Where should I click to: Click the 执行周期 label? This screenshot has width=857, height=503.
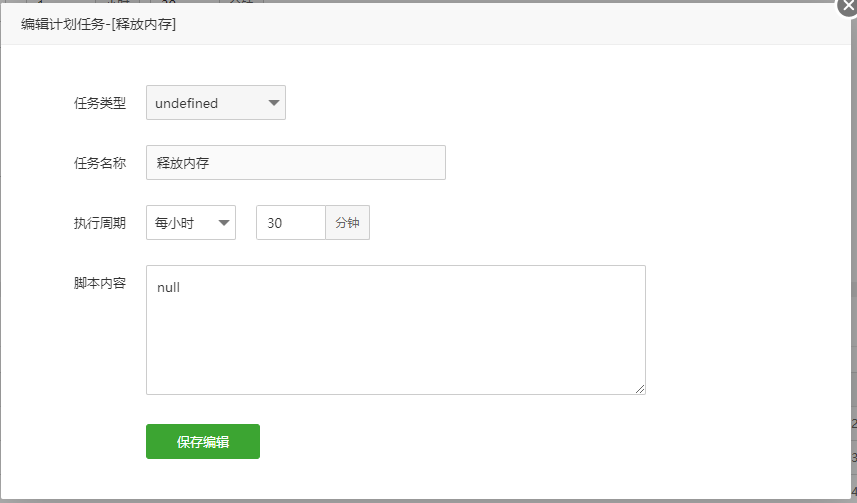100,223
